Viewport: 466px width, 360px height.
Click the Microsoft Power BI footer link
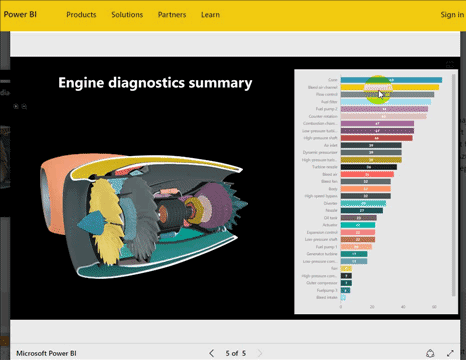[46, 353]
